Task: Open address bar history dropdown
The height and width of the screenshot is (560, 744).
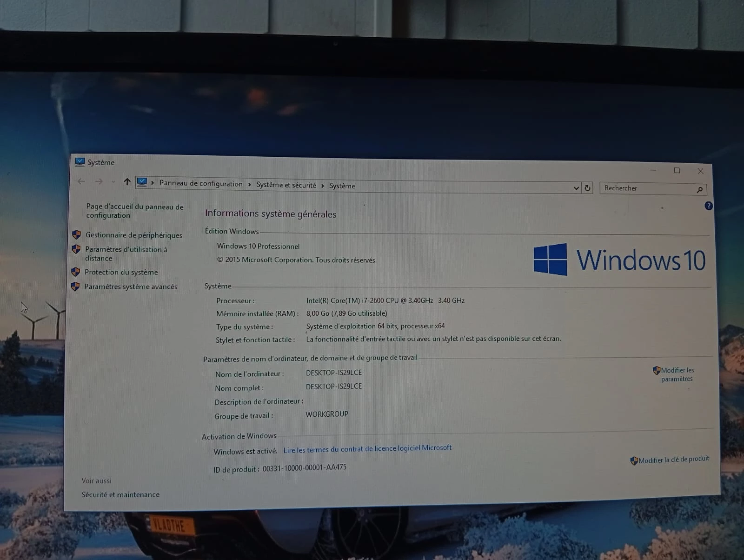Action: [576, 188]
